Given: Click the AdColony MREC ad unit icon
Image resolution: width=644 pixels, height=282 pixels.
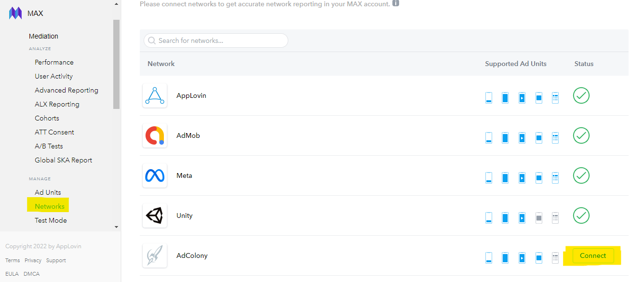Looking at the screenshot, I should click(539, 258).
